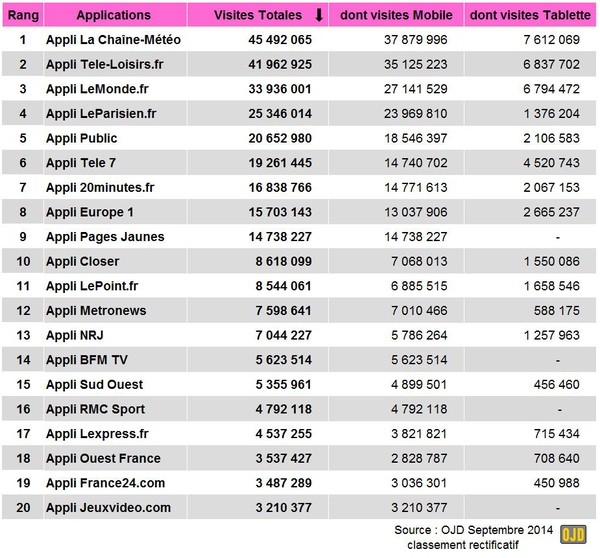Click the sort arrow beside Visites Totales
Screen dimensions: 600x558
(x=319, y=15)
